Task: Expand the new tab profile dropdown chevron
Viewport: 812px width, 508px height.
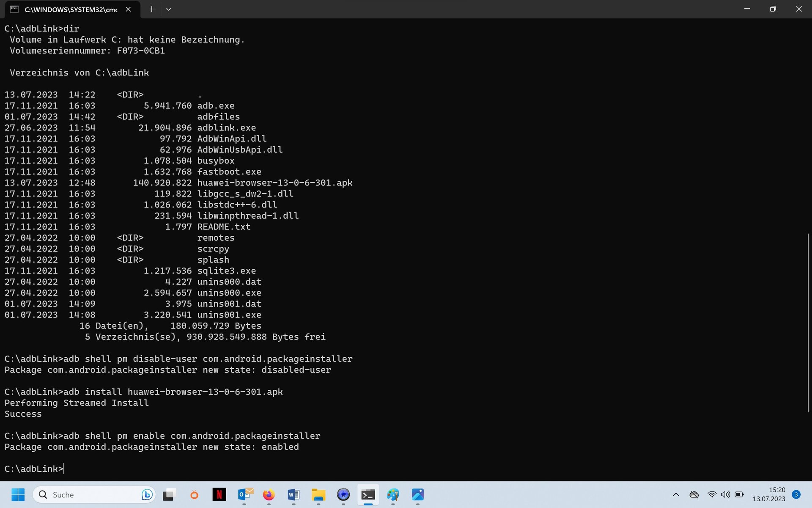Action: [168, 9]
